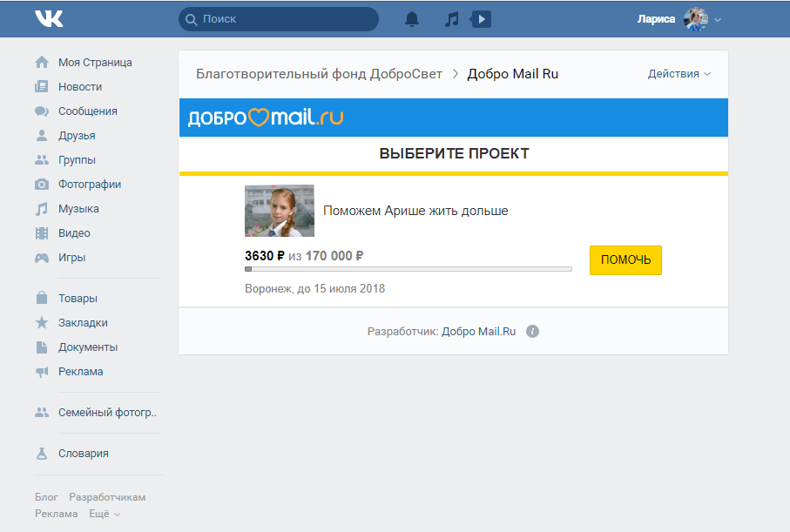Viewport: 790px width, 532px height.
Task: Go to Моя Страница
Action: [95, 63]
